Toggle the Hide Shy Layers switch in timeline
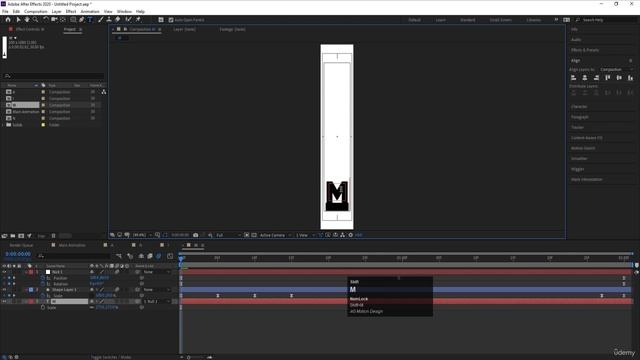640x360 pixels. 141,256
